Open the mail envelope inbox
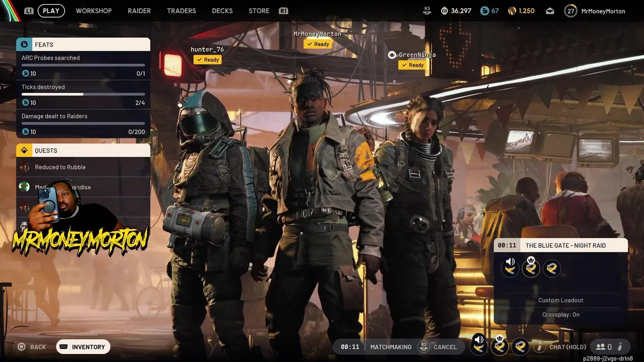 pos(550,11)
